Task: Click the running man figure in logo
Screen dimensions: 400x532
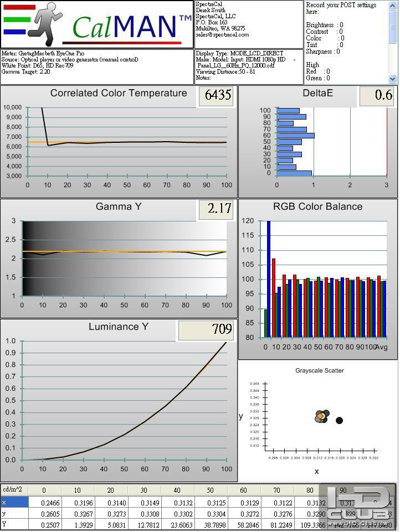Action: click(x=45, y=24)
